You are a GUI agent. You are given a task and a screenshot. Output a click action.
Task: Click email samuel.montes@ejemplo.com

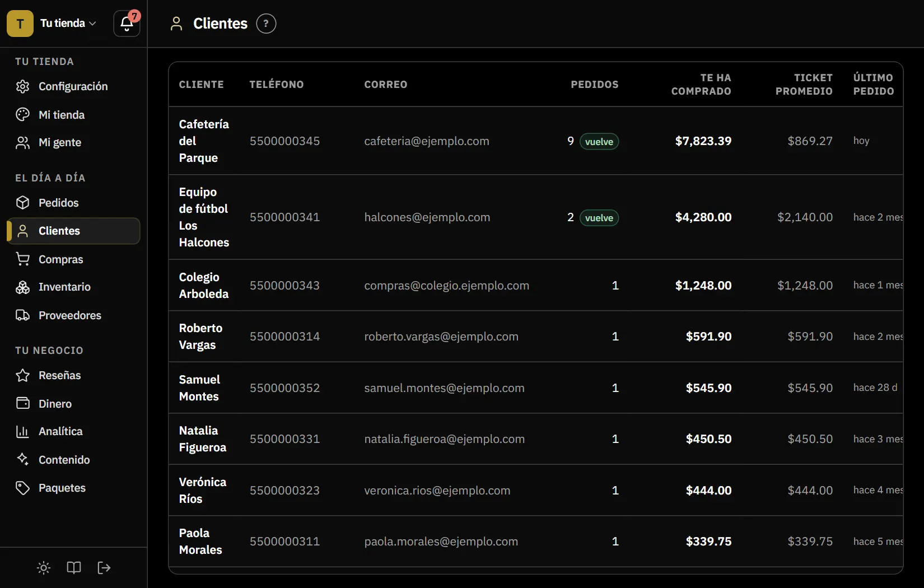coord(444,388)
